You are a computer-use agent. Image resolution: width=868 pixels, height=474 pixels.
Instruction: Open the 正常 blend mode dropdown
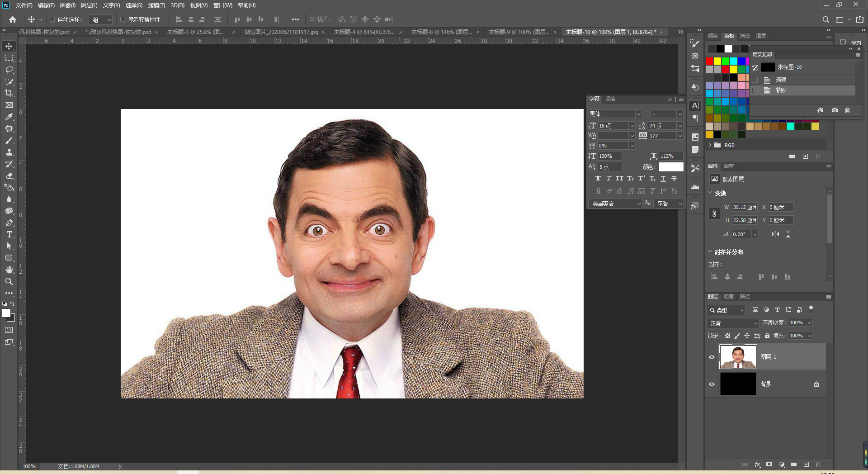tap(733, 323)
